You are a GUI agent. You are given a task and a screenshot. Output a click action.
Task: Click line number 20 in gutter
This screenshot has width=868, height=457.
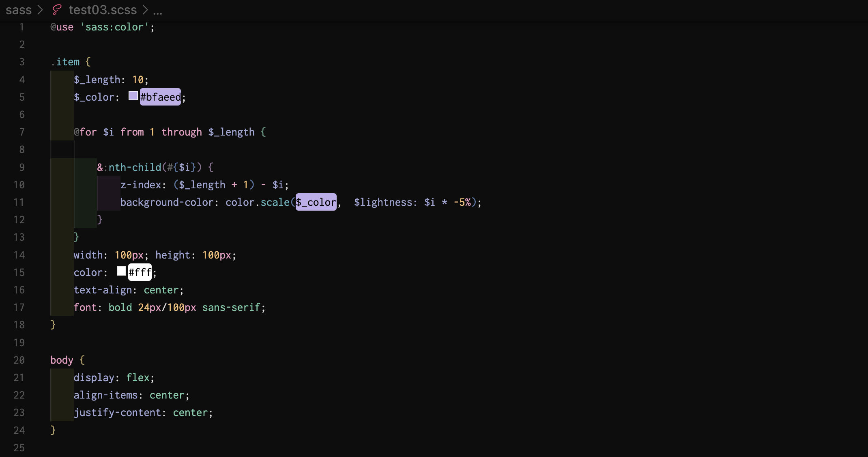19,360
